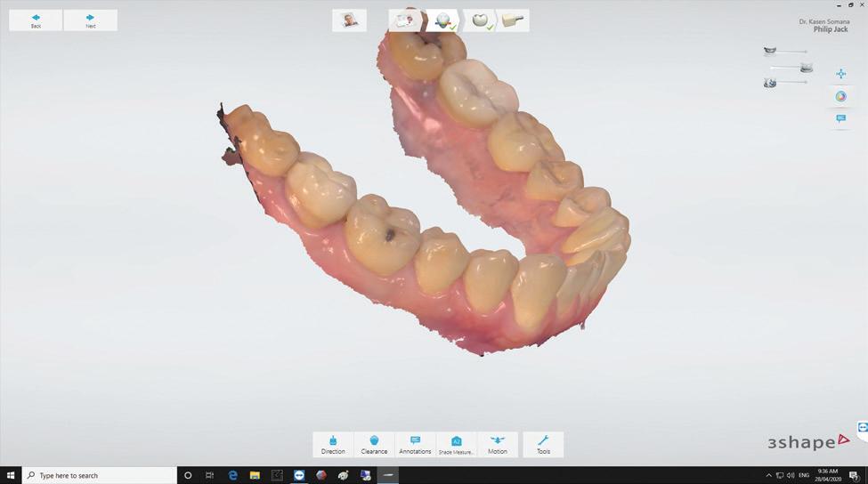Toggle the comment bubble icon on right
This screenshot has height=484, width=868.
[841, 118]
